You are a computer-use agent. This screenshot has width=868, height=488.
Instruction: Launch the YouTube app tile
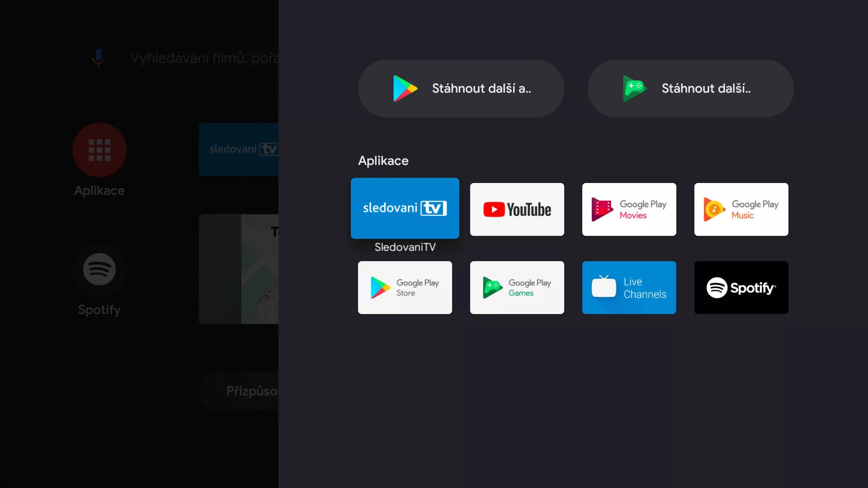(x=517, y=209)
